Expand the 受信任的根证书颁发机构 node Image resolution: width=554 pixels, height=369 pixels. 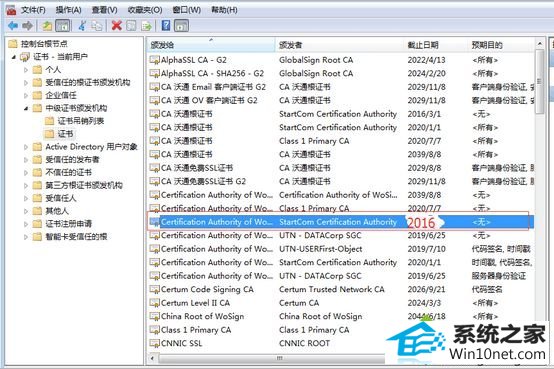(26, 83)
